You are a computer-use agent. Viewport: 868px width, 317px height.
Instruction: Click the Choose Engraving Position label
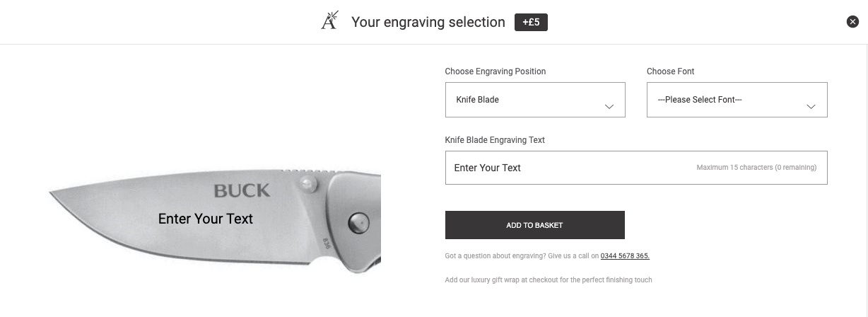point(495,71)
